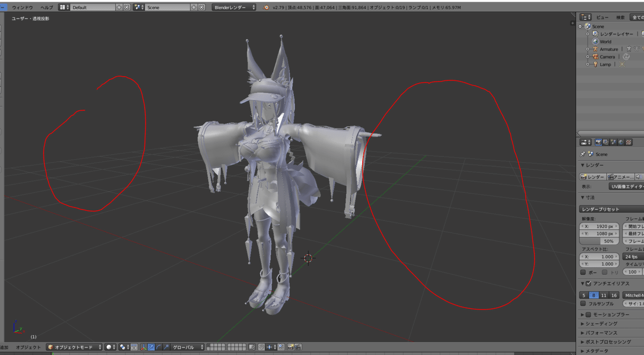Switch to Render Layers properties tab
The width and height of the screenshot is (644, 355).
606,142
